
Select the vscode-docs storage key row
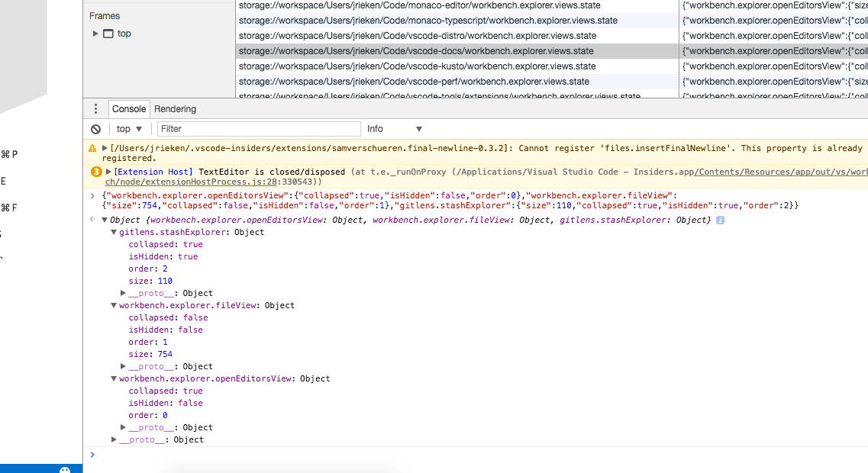coord(457,51)
